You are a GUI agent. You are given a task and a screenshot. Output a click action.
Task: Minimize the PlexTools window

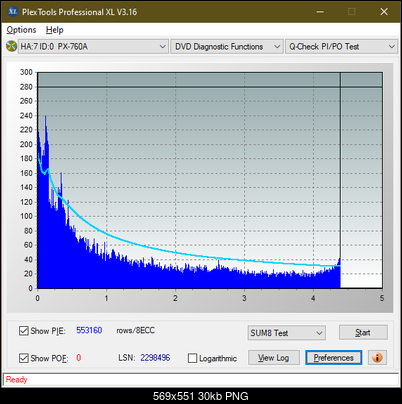pyautogui.click(x=320, y=12)
